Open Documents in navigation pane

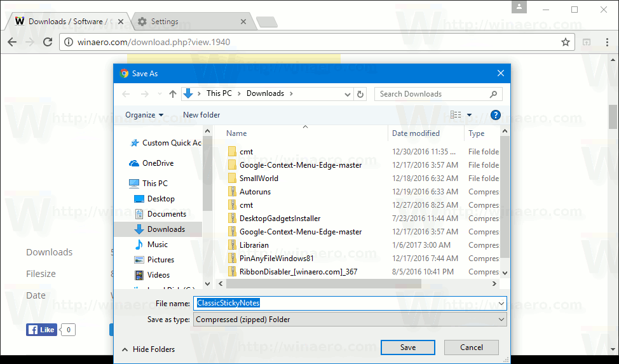(160, 214)
